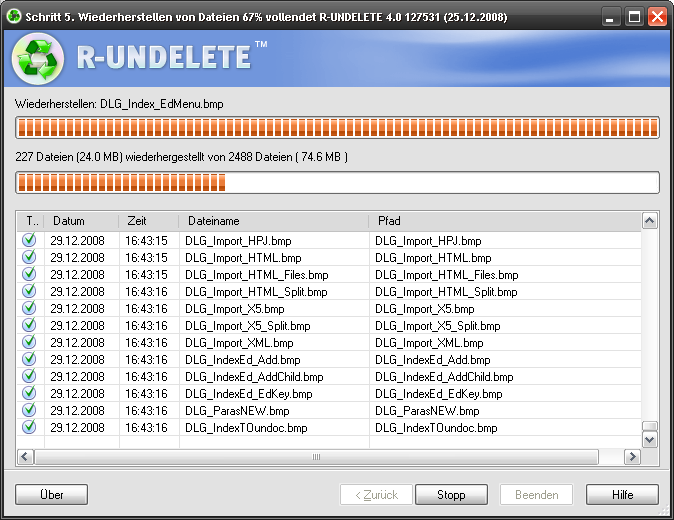
Task: Select DLG_IndexEd_AddChild.bmp in the Dateiname column
Action: click(254, 377)
